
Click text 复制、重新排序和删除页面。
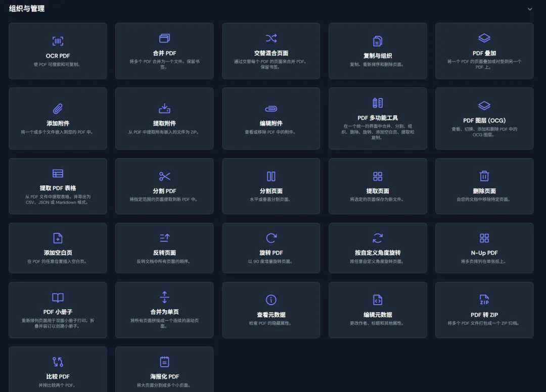pos(378,65)
